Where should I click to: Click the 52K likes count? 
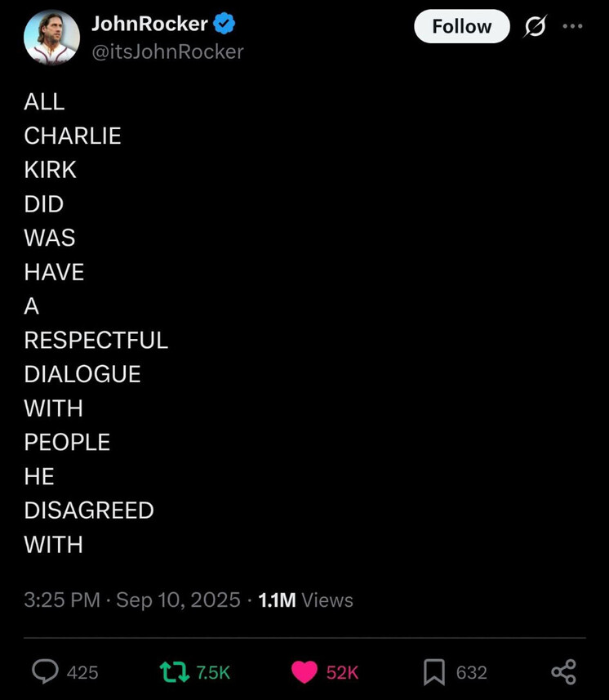click(342, 672)
